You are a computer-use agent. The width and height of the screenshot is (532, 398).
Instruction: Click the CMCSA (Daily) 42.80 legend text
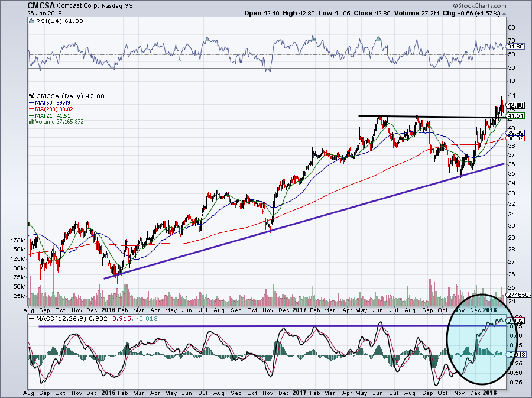[x=70, y=96]
